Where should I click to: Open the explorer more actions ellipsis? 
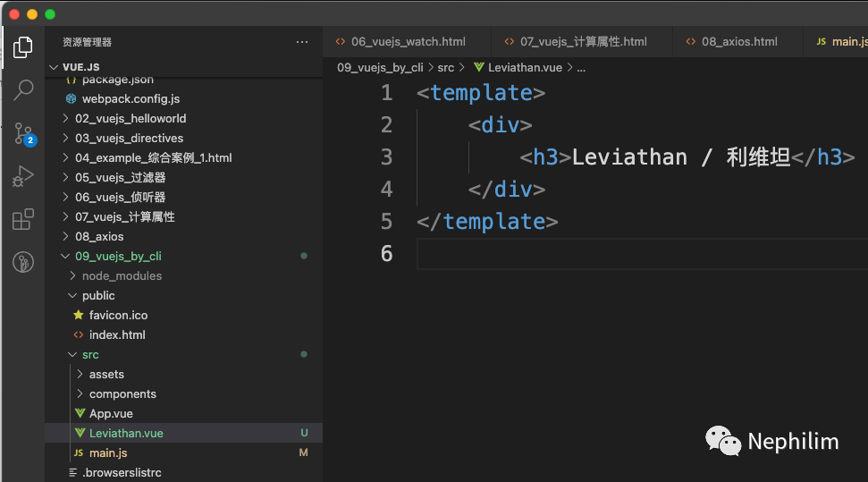[302, 42]
